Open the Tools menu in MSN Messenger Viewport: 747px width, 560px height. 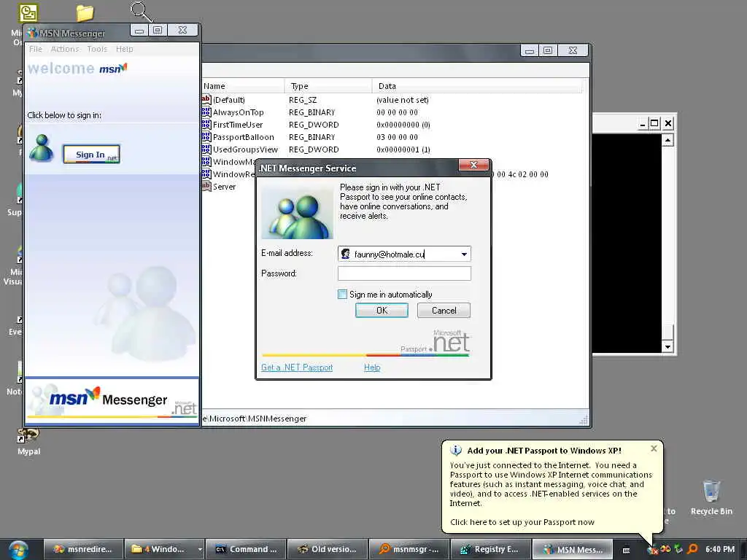(97, 49)
